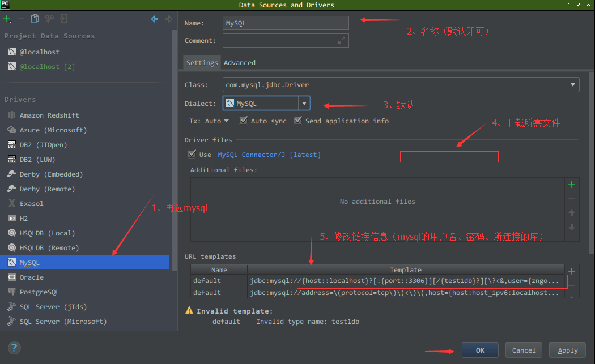Switch to the Advanced tab

(x=240, y=63)
